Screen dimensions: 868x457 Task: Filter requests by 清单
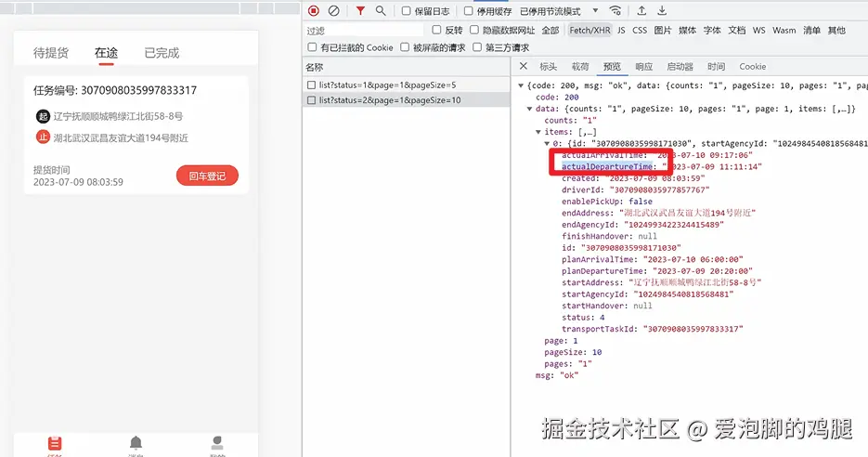coord(811,31)
